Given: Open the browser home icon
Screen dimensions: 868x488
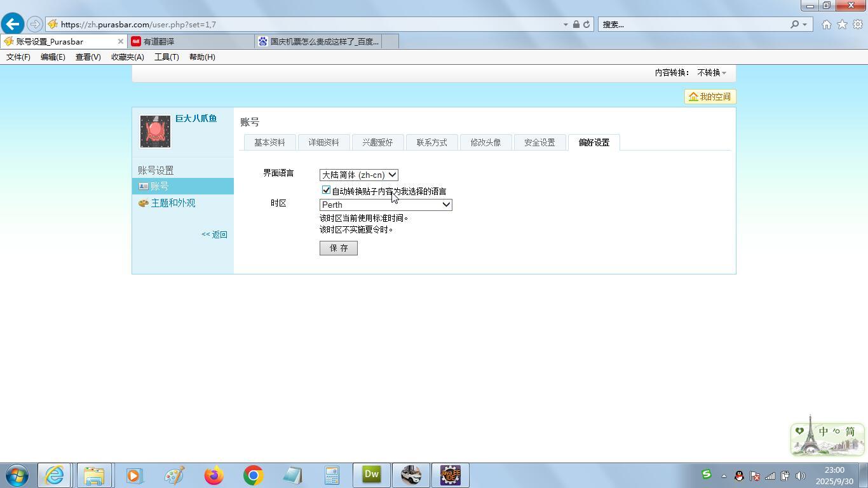Looking at the screenshot, I should coord(826,24).
